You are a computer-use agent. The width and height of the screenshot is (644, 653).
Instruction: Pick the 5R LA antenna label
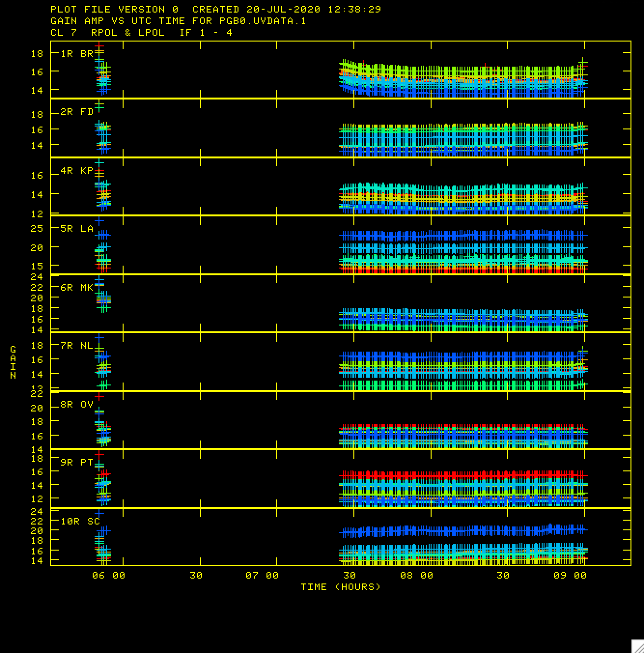pos(77,229)
